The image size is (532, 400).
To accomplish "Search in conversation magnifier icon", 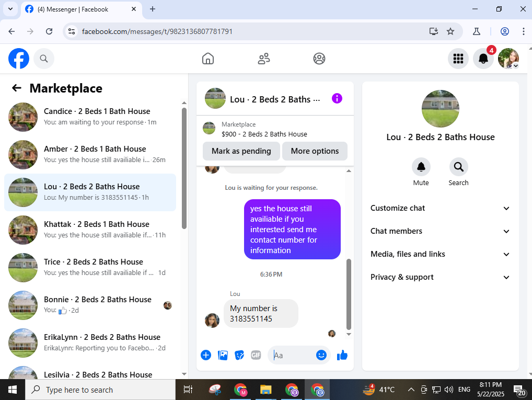I will [459, 167].
